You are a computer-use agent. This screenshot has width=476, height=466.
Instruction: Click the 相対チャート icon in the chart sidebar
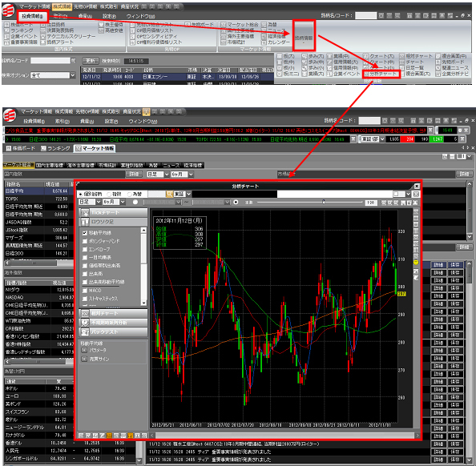85,313
